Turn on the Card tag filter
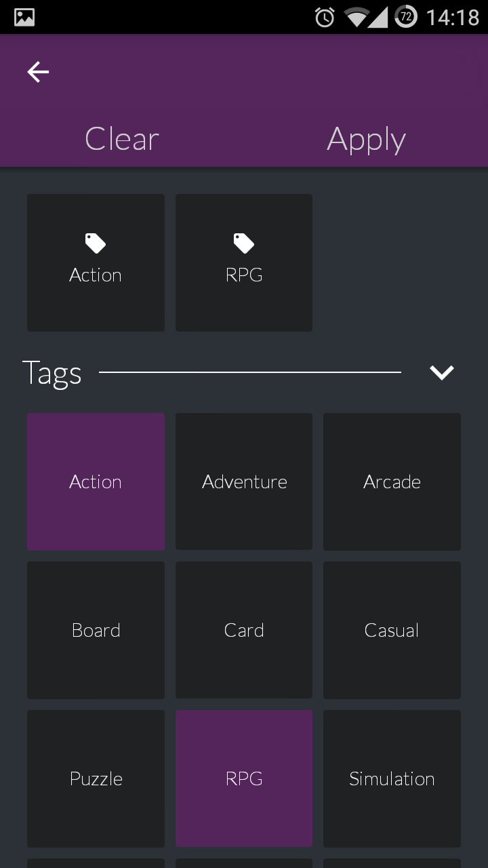The width and height of the screenshot is (488, 868). [x=244, y=630]
